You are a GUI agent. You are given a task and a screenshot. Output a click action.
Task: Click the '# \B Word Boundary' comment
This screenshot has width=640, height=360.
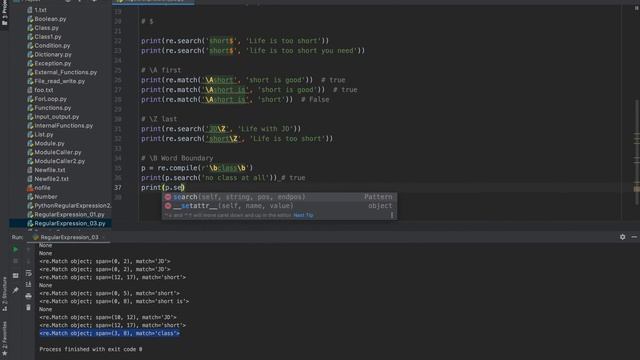(x=177, y=158)
